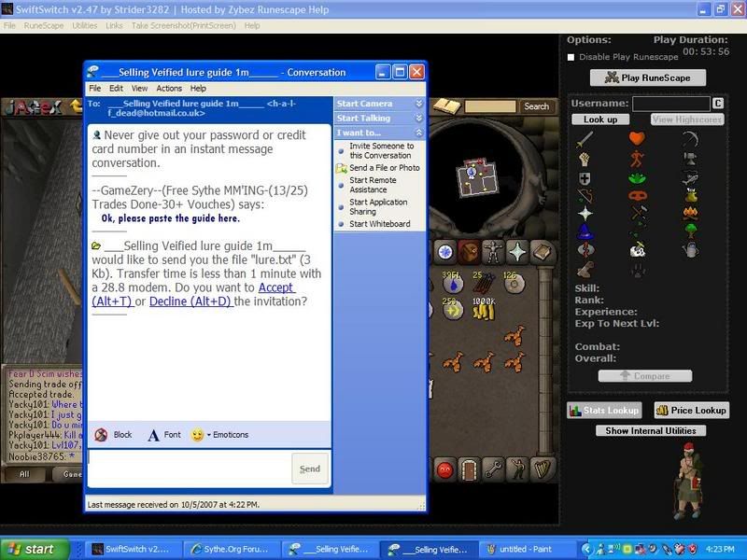Viewport: 747px width, 560px height.
Task: Open Links menu in SwiftSwitch
Action: (x=114, y=26)
